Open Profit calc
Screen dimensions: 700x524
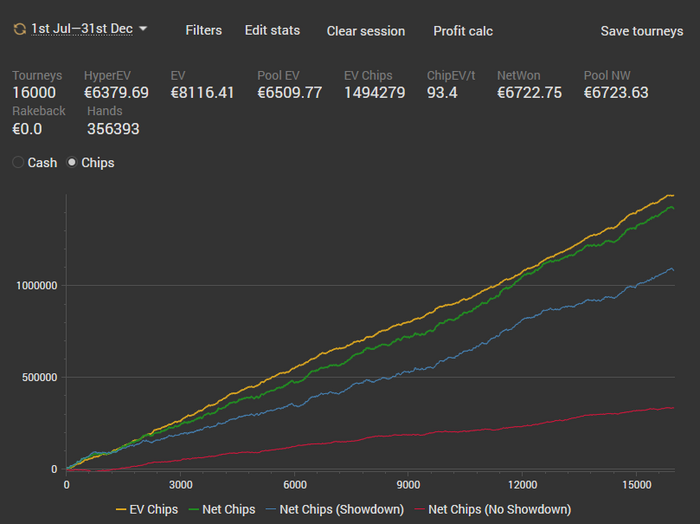(x=463, y=31)
